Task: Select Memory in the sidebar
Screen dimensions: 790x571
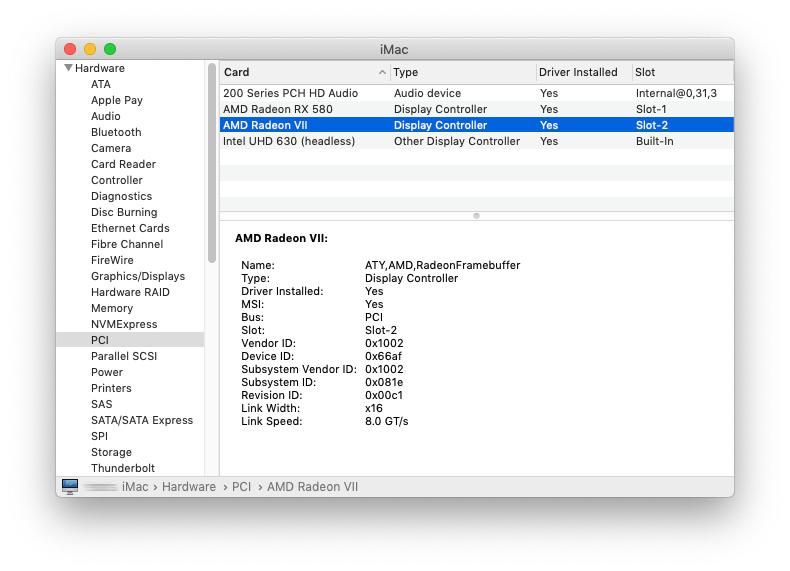Action: 112,308
